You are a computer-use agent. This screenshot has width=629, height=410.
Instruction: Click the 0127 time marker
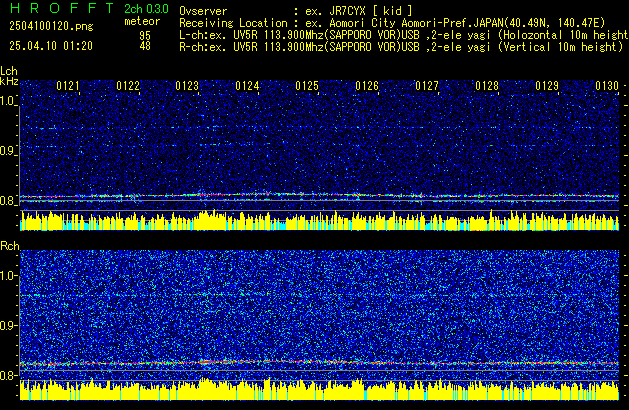427,86
